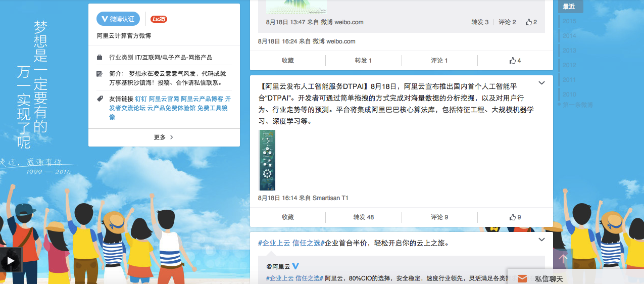Click the edit-note icon beside 简介

pos(100,74)
